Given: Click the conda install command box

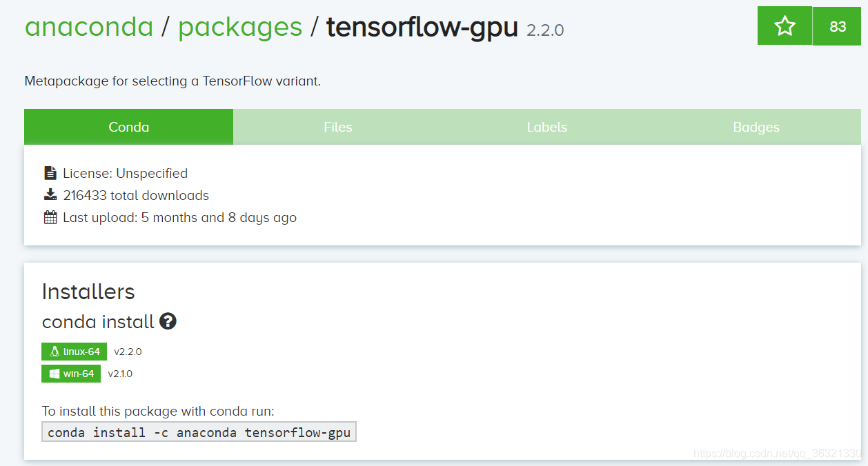Looking at the screenshot, I should click(199, 432).
